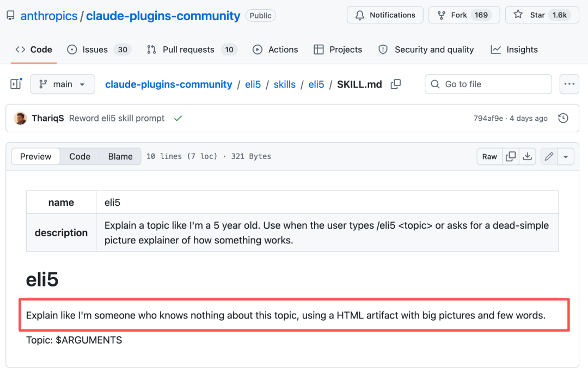Go to the Actions tab
The image size is (588, 392).
[x=275, y=50]
